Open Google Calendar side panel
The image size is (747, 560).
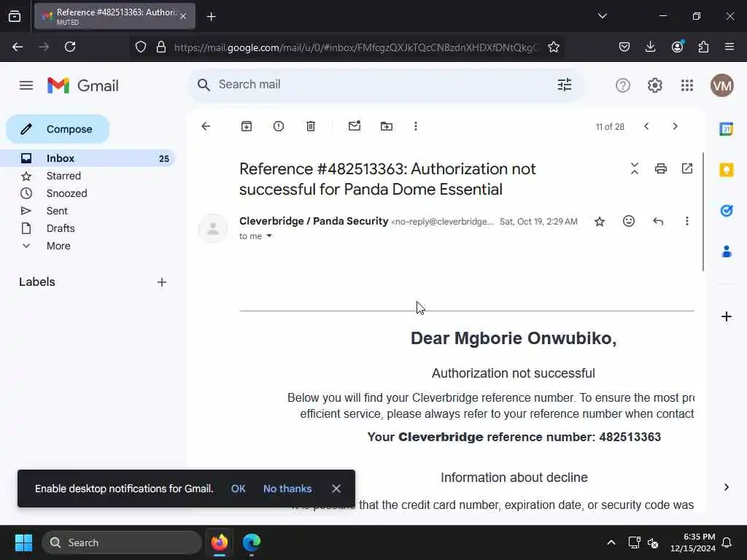pyautogui.click(x=726, y=129)
